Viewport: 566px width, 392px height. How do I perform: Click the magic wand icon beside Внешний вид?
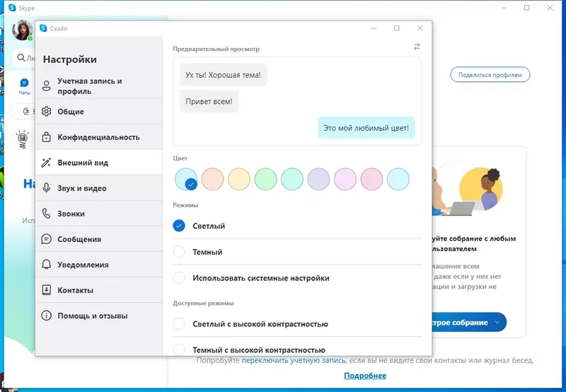coord(46,163)
